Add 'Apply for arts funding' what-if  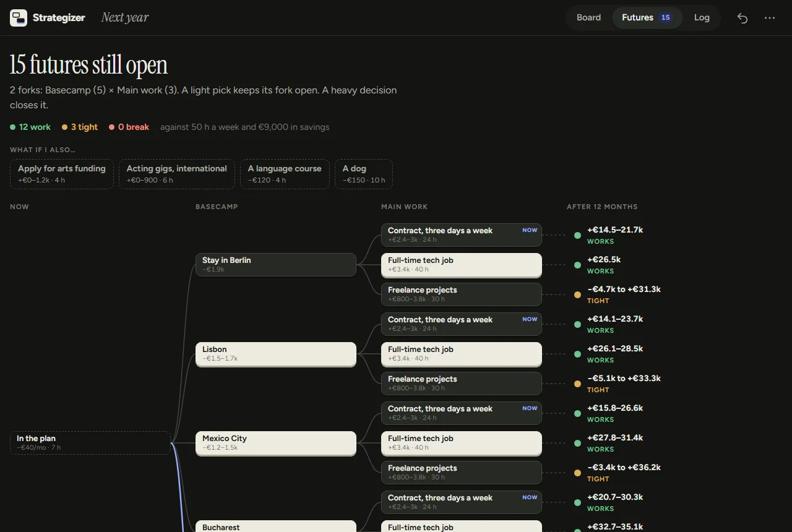tap(62, 174)
